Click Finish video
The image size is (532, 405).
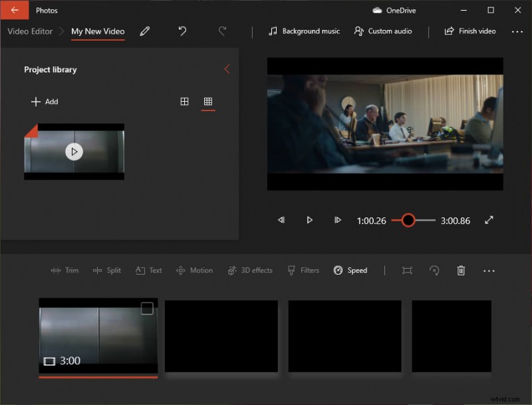470,31
